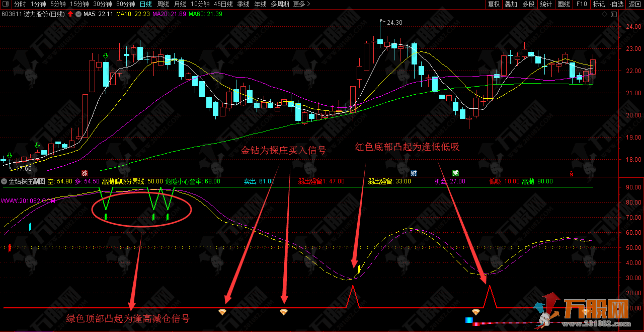This screenshot has width=644, height=332.
Task: Click the 多: 54.50 indicator value
Action: 87,181
